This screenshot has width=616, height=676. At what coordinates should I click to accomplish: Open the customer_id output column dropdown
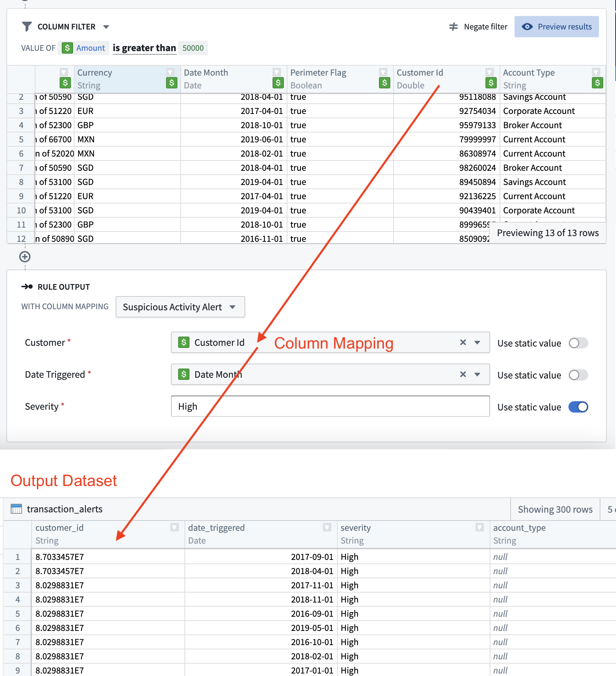tap(174, 527)
